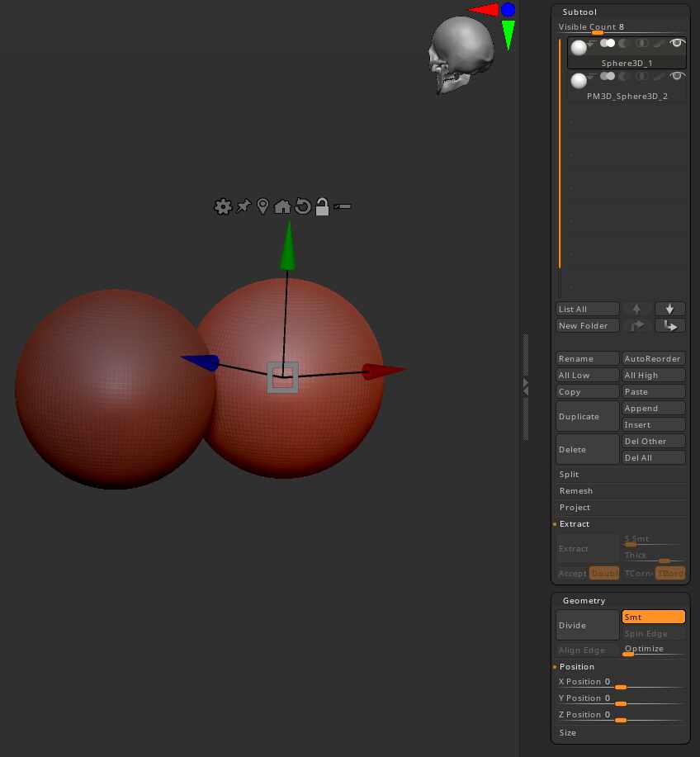Adjust the Visible Count slider
Viewport: 700px width, 757px height.
coord(621,28)
